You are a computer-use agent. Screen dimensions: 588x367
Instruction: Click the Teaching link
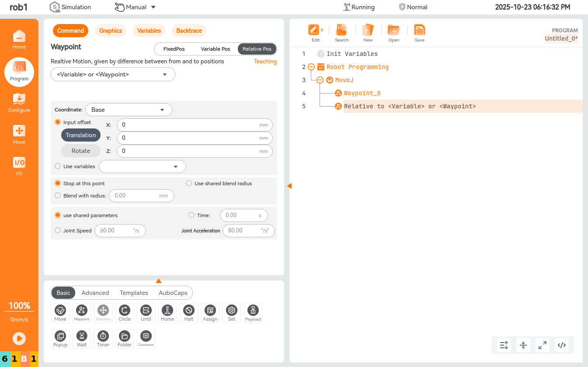(x=265, y=62)
